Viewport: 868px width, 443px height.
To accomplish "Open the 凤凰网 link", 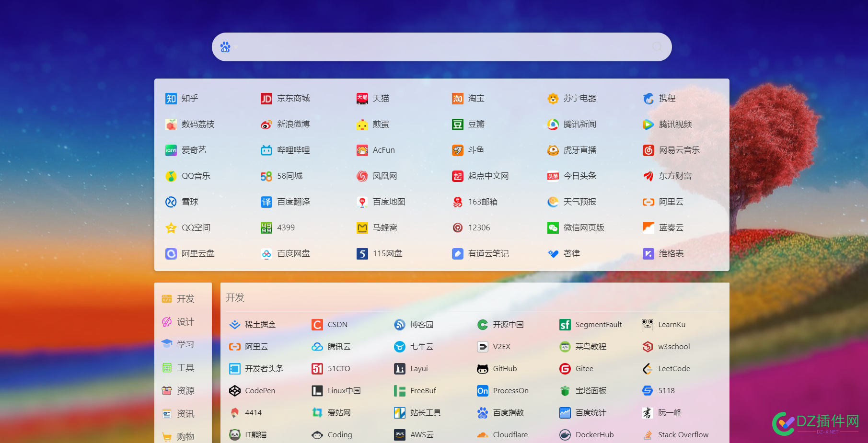I will pos(377,176).
